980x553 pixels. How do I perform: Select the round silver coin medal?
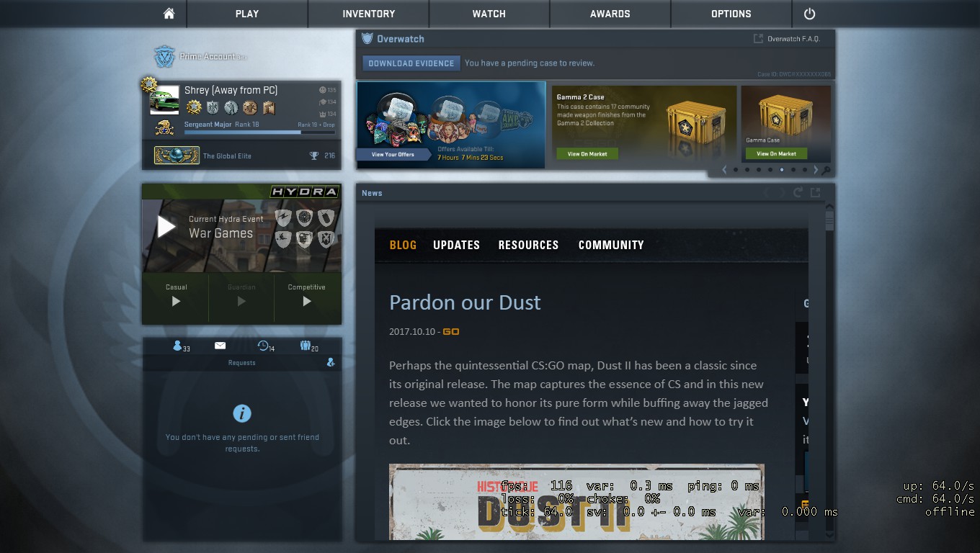pyautogui.click(x=231, y=108)
